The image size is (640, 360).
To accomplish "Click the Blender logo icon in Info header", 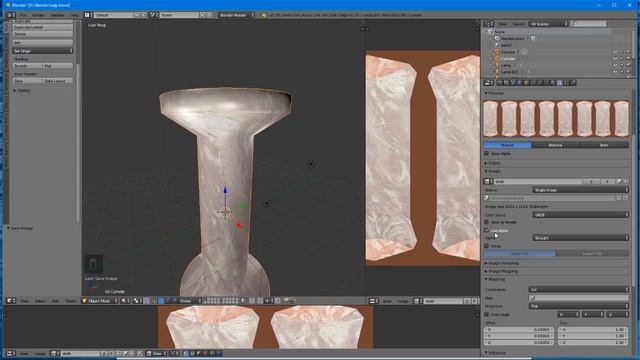I will tap(264, 15).
